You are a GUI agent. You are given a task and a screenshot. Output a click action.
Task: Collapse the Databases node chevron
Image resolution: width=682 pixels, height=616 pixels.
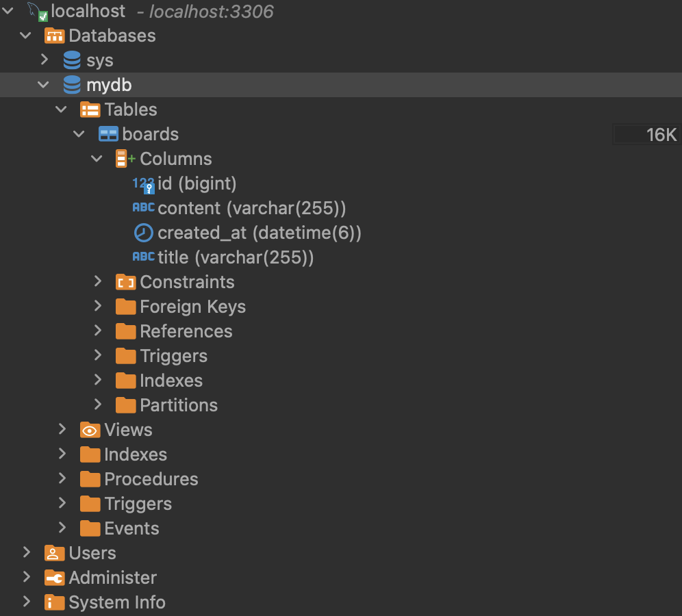point(26,35)
